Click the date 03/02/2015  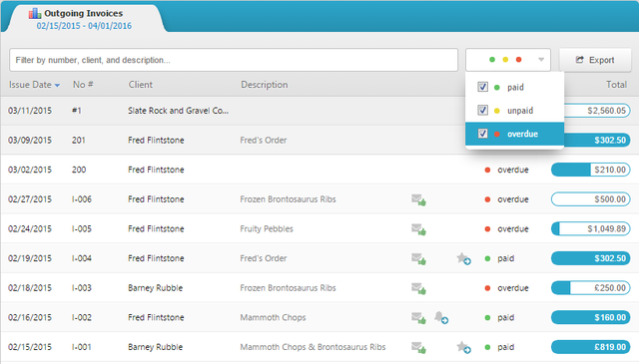coord(30,170)
